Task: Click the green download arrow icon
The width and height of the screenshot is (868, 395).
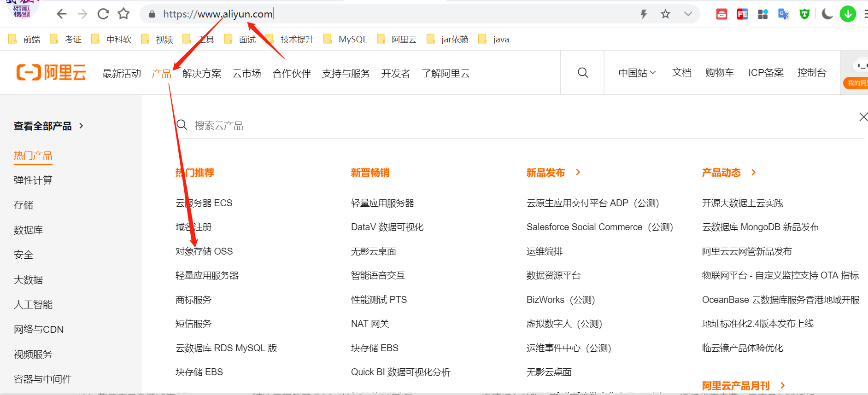Action: pyautogui.click(x=848, y=14)
